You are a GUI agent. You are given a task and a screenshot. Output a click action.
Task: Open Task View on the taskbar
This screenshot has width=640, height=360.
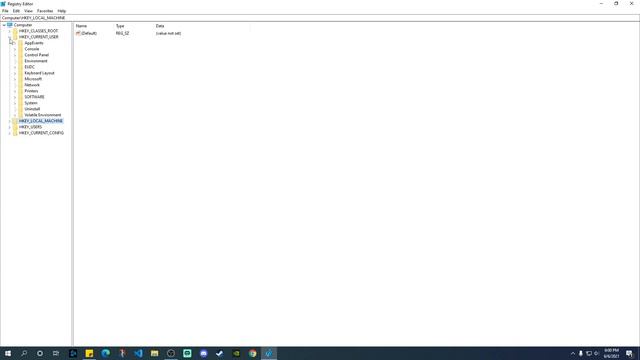pyautogui.click(x=56, y=353)
